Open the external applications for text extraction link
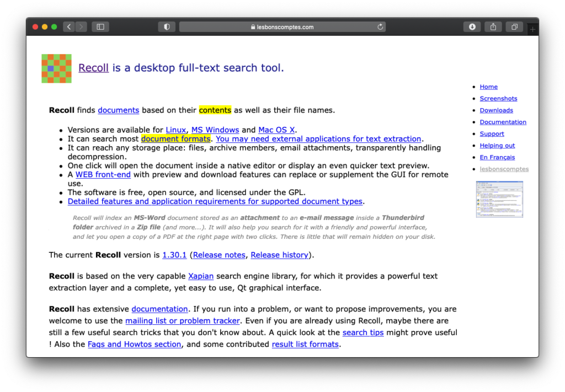Image resolution: width=565 pixels, height=392 pixels. [318, 139]
